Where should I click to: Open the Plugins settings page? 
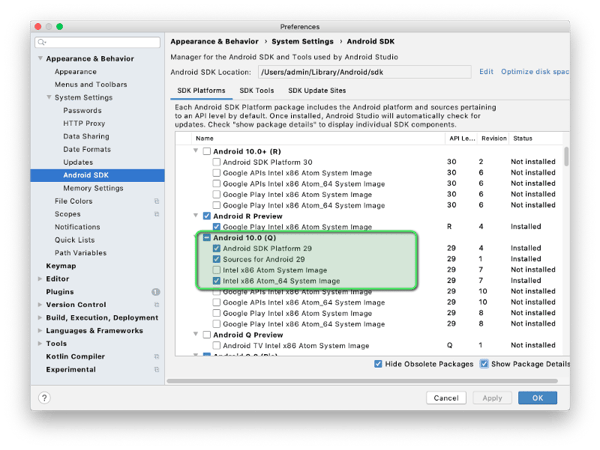click(60, 292)
